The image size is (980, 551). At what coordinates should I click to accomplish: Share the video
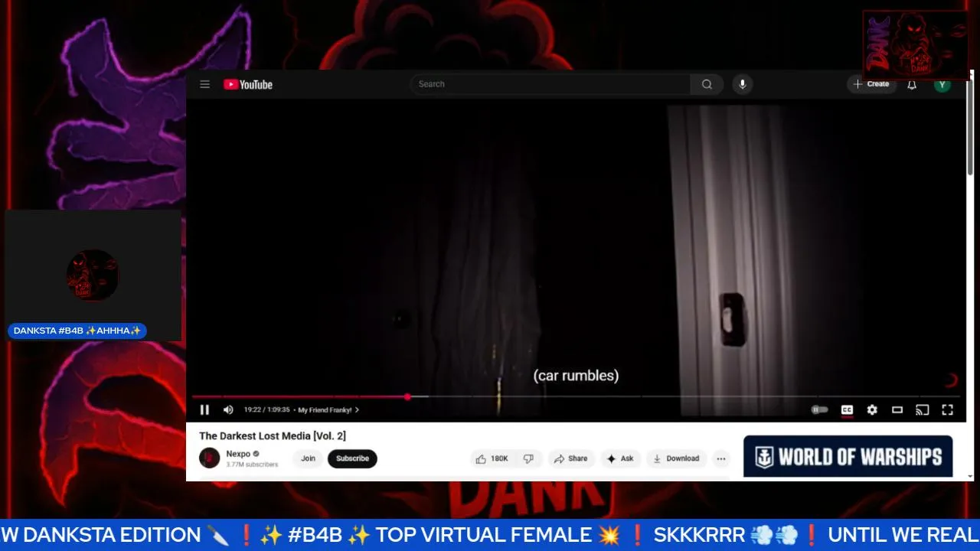click(571, 458)
